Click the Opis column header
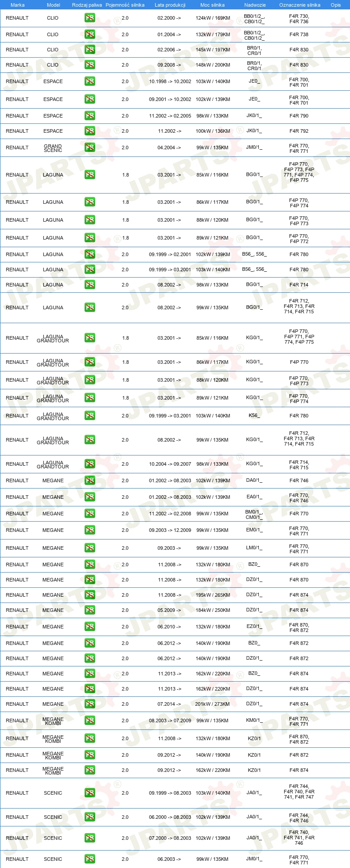Screen dimensions: 350x868 pyautogui.click(x=336, y=5)
